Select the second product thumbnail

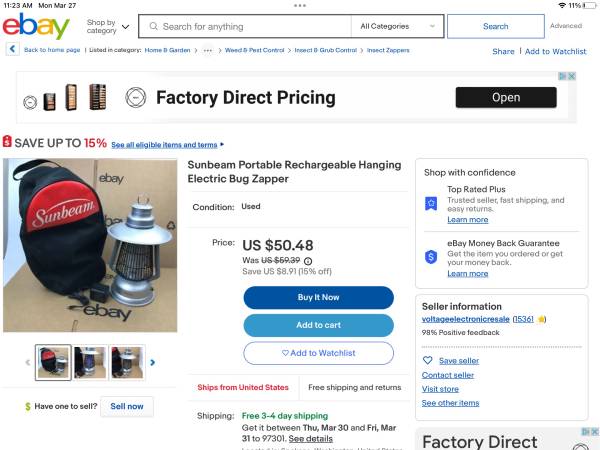(90, 362)
